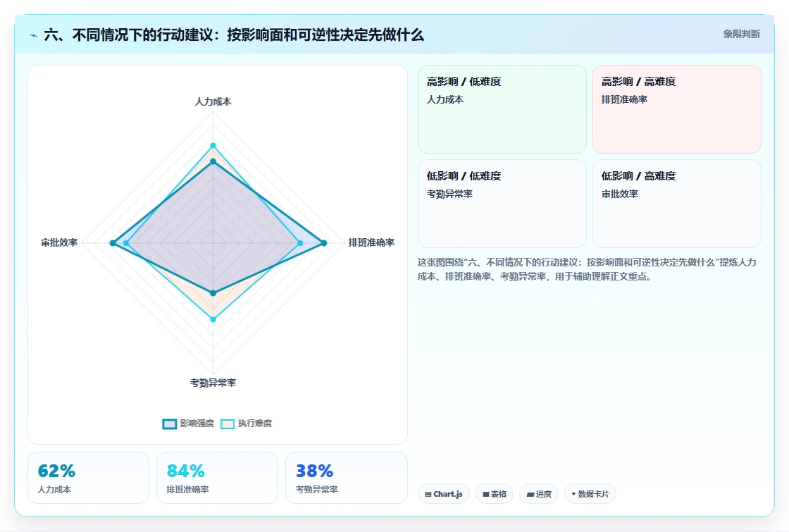The width and height of the screenshot is (789, 532).
Task: Click the 数据卡片 tag
Action: (x=590, y=494)
